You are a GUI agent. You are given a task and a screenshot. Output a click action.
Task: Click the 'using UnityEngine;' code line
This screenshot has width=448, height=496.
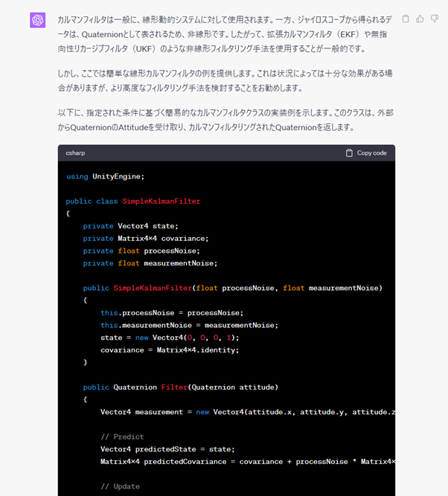(x=105, y=176)
